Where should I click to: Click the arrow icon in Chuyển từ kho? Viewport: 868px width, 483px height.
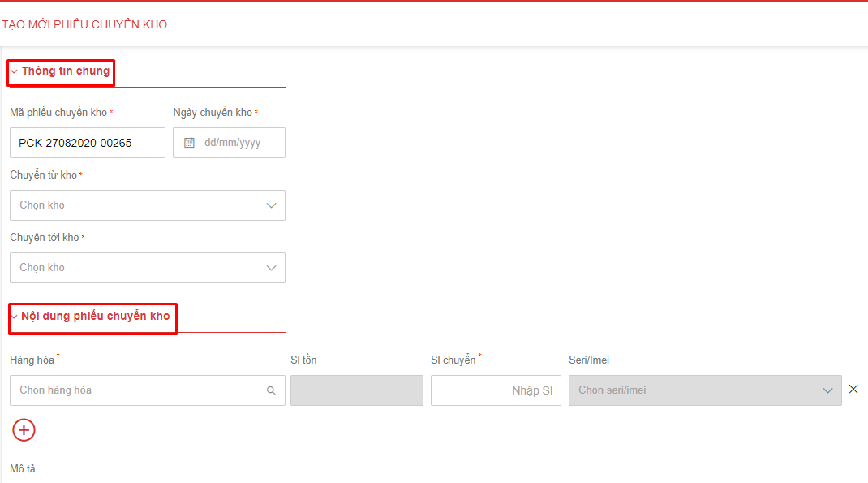pyautogui.click(x=271, y=205)
